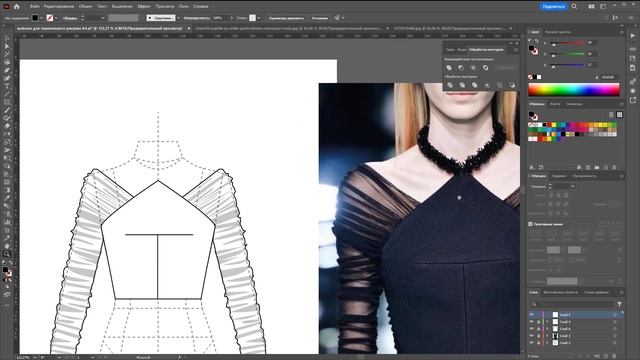Click the color spectrum bar
Screen dimensions: 640x360
pyautogui.click(x=574, y=89)
